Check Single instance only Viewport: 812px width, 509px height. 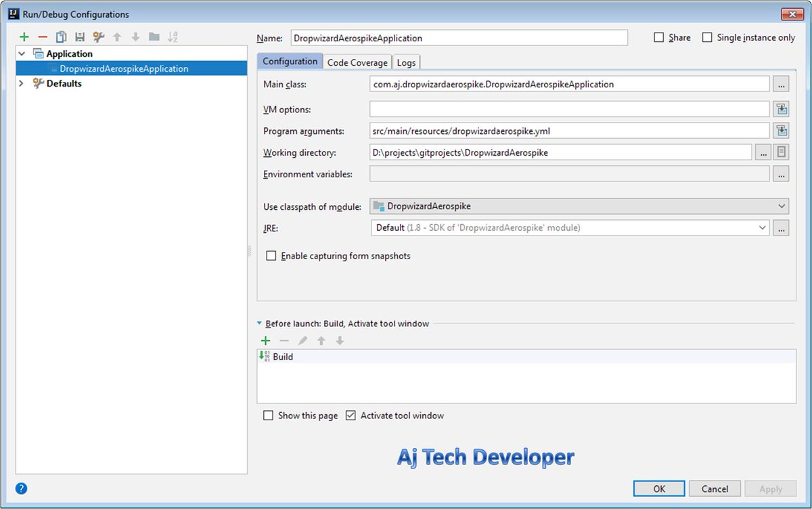pos(708,37)
